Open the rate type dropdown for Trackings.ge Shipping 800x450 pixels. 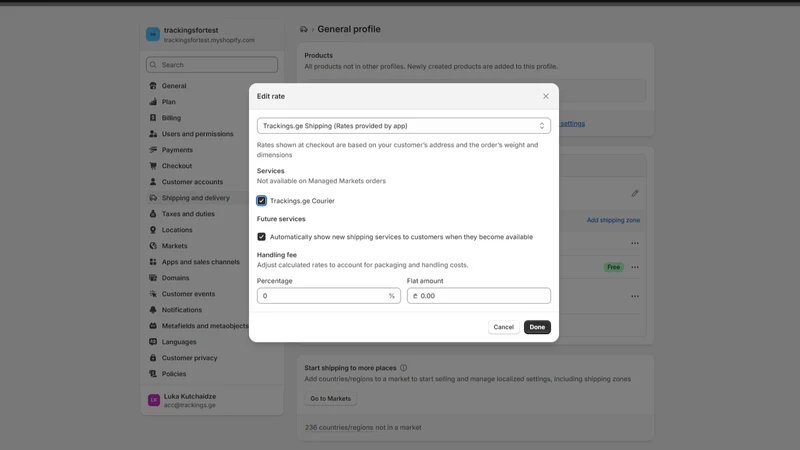(x=404, y=126)
